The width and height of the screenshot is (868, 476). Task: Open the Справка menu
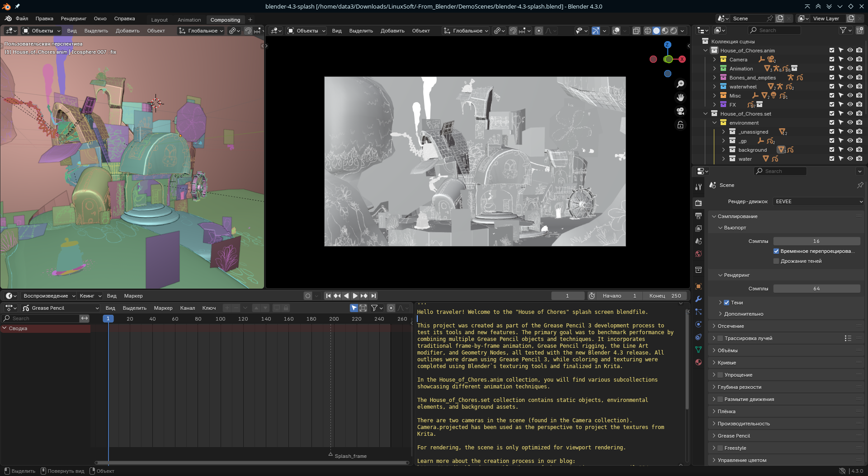(x=124, y=19)
